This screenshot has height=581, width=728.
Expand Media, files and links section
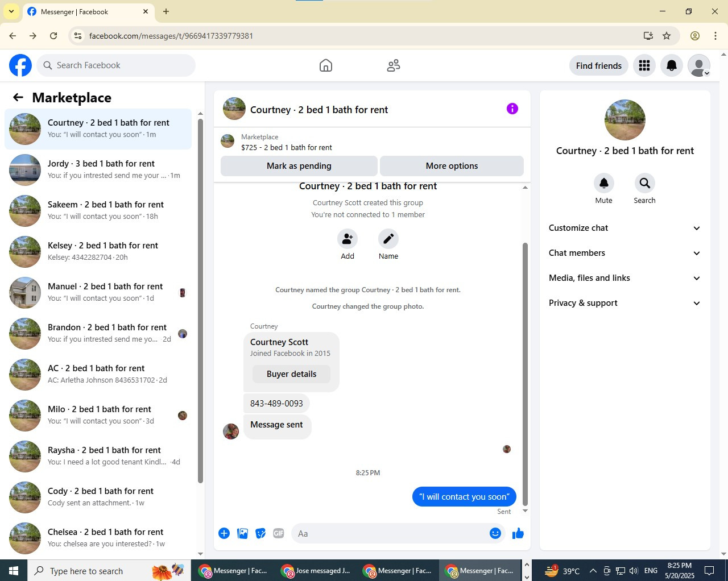pos(625,278)
